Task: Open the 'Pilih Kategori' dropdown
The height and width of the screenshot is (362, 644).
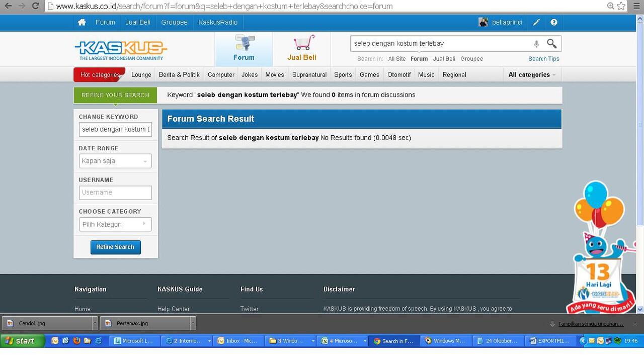Action: (x=115, y=224)
